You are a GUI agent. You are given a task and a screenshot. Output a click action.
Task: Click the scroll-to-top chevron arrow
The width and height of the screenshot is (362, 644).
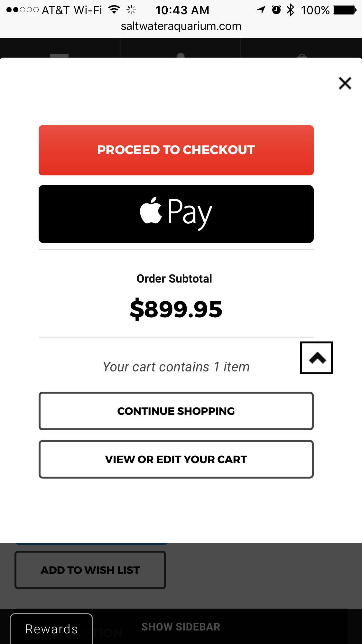(x=317, y=358)
